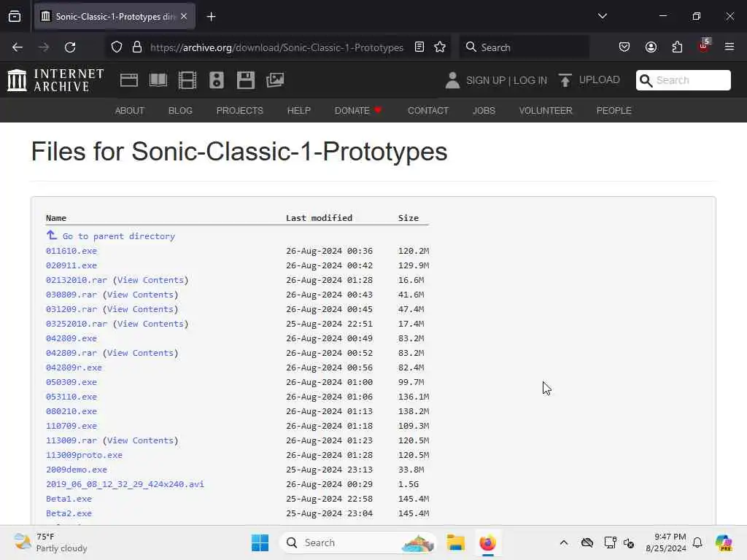Open the VOLUNTEER menu item
The image size is (747, 560).
pyautogui.click(x=546, y=111)
